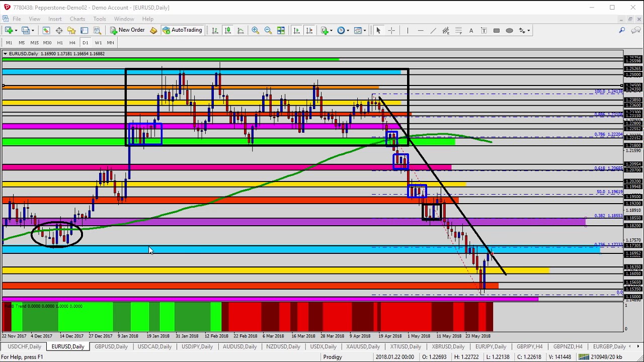Open the Tools menu
Image resolution: width=644 pixels, height=362 pixels.
100,19
